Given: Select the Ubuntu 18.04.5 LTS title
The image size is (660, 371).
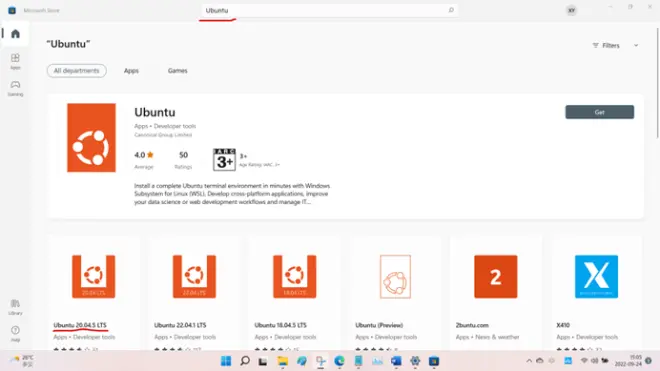Looking at the screenshot, I should click(x=281, y=325).
